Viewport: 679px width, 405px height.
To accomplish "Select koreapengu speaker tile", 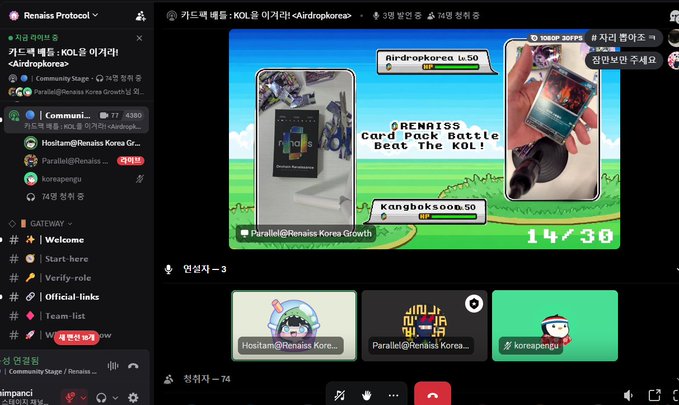I will pyautogui.click(x=555, y=326).
